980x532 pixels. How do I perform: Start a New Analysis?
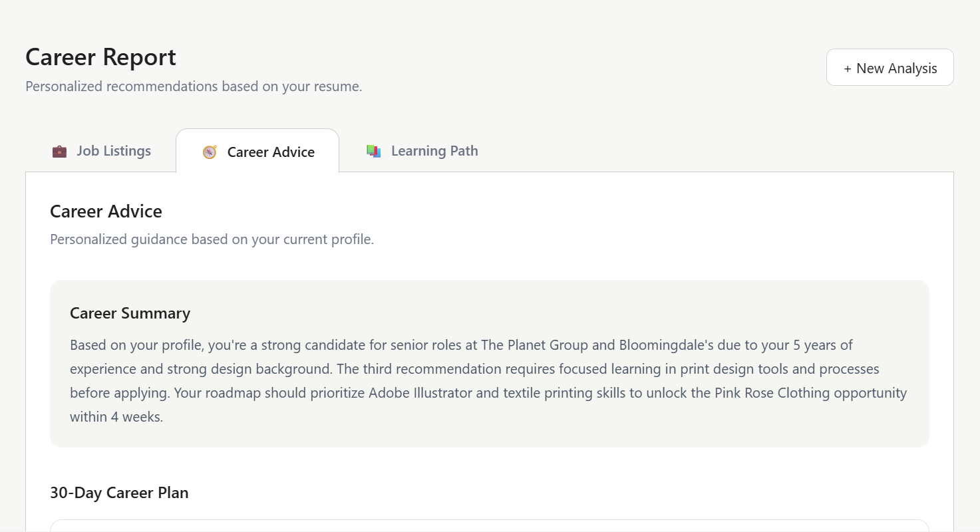(x=890, y=67)
